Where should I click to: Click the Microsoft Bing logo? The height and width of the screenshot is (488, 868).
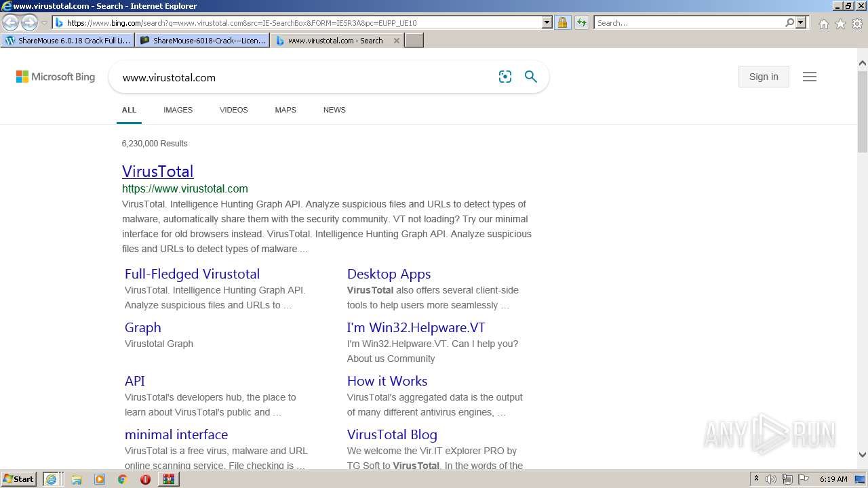[56, 77]
